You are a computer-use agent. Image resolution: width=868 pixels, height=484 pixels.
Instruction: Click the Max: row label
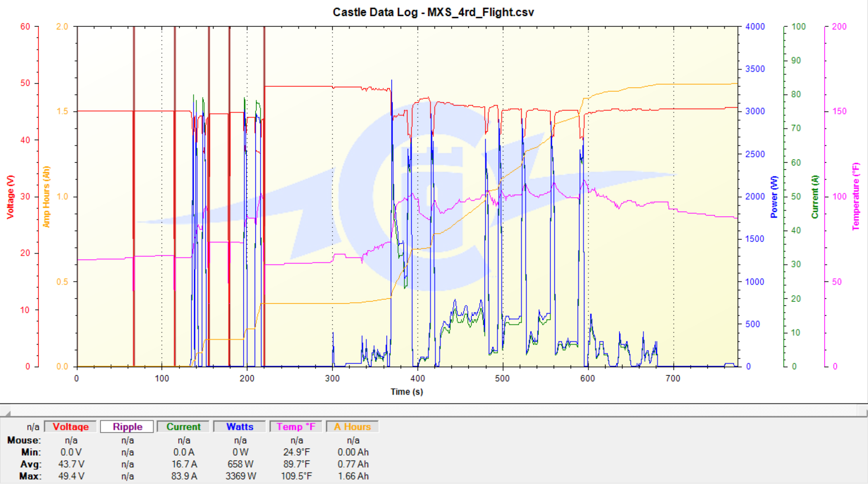click(x=30, y=476)
